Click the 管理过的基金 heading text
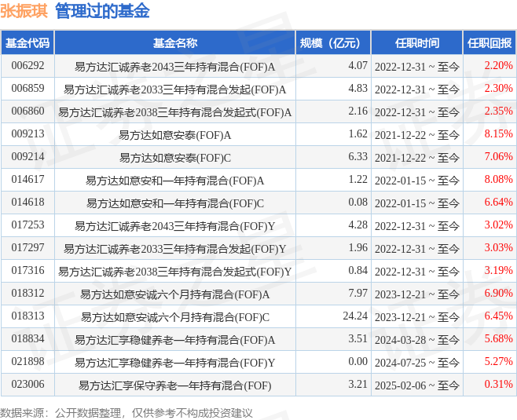The image size is (517, 420). point(103,11)
